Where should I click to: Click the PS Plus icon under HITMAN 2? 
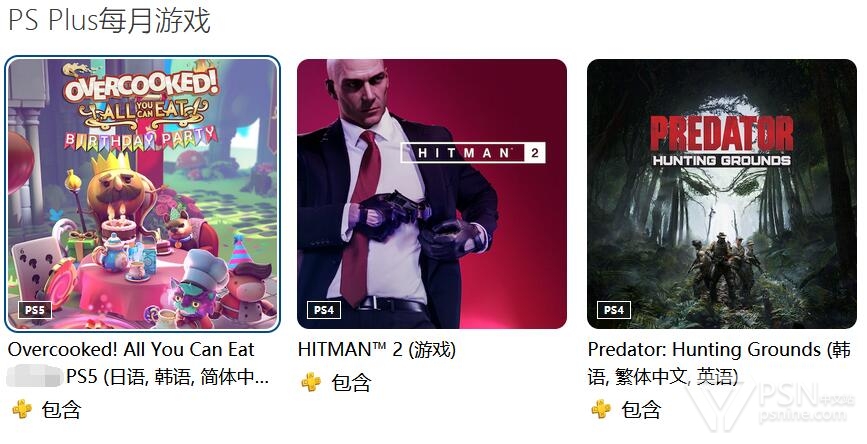tap(311, 382)
